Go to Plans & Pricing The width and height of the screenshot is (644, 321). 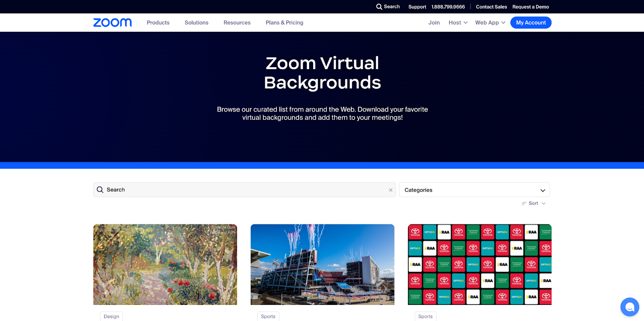tap(285, 23)
